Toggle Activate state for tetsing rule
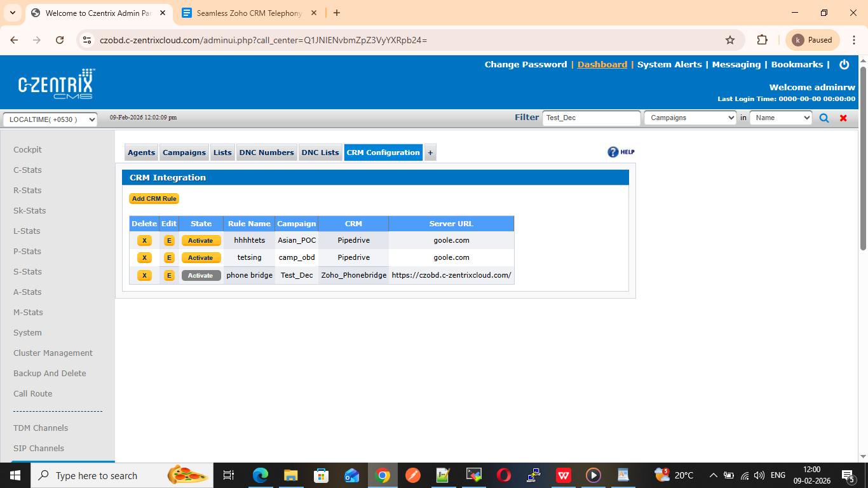This screenshot has width=868, height=488. click(x=201, y=257)
